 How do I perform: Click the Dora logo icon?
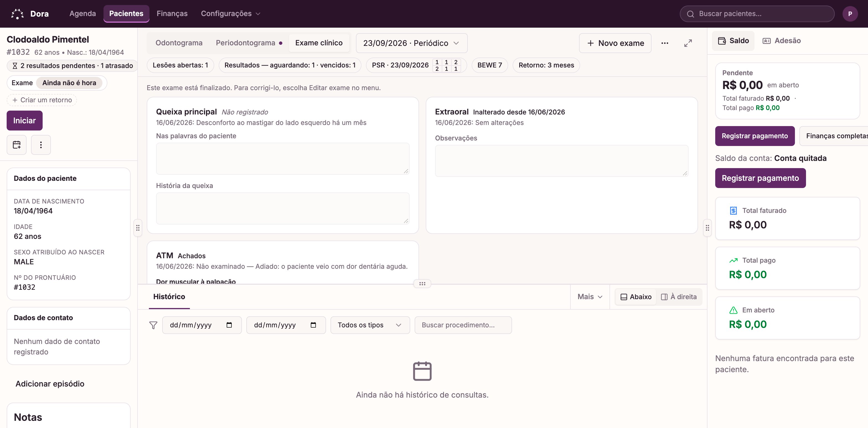point(17,14)
